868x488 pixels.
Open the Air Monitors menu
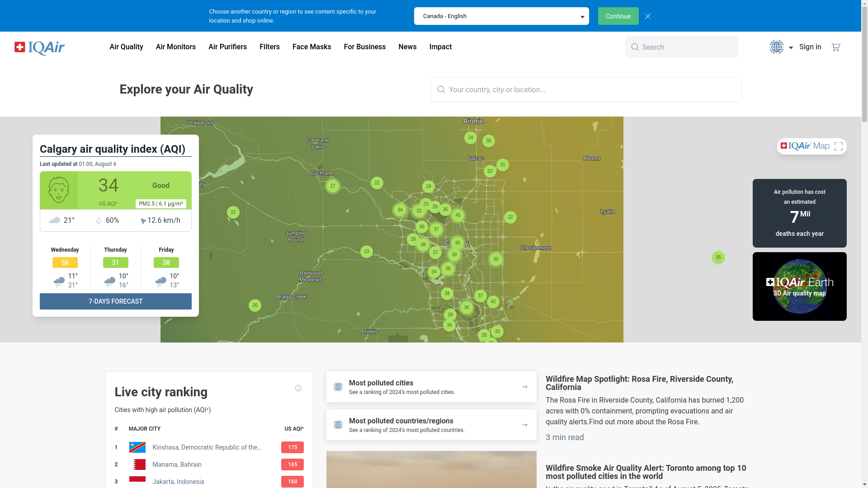(x=176, y=47)
